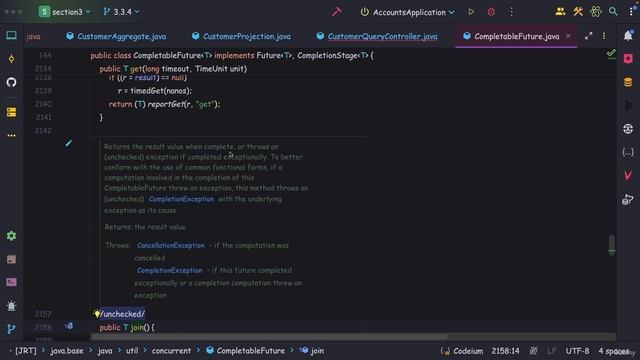Image resolution: width=640 pixels, height=360 pixels.
Task: Open the 3.3.4 branch dropdown
Action: point(121,12)
